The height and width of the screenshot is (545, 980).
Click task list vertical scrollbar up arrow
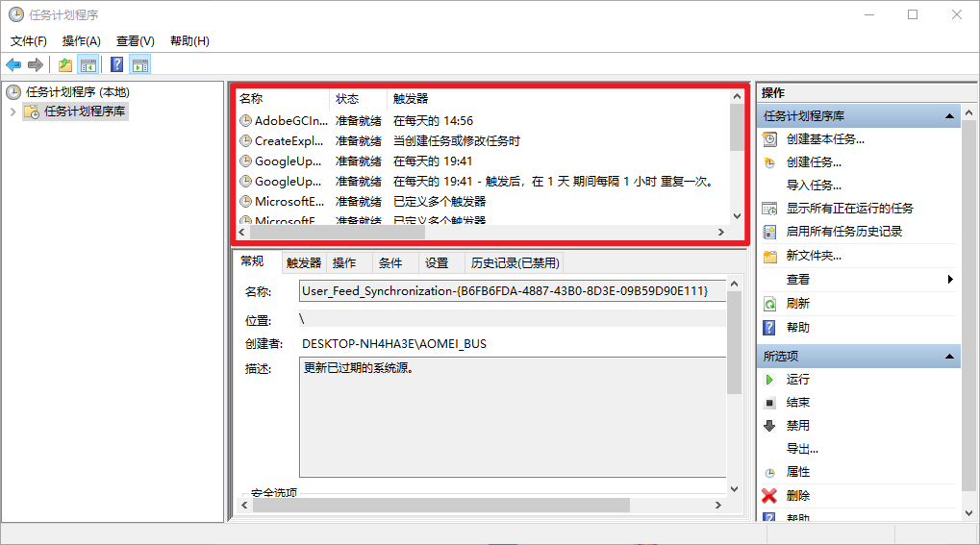click(737, 96)
